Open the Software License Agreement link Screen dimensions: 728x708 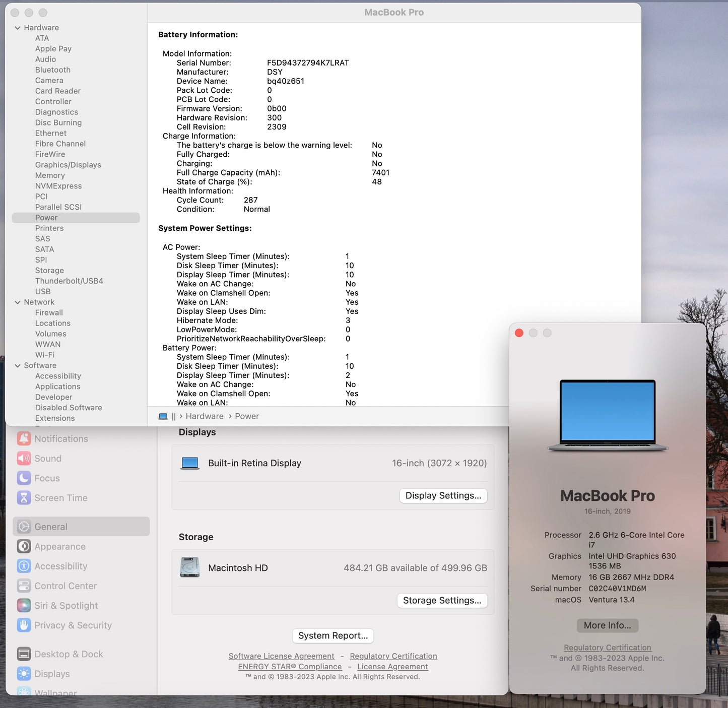point(281,656)
